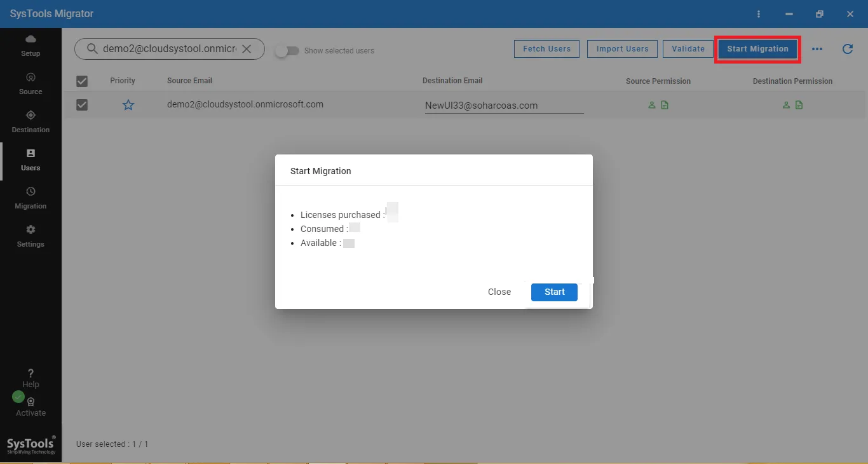This screenshot has width=868, height=464.
Task: Toggle the select-all users checkbox
Action: click(x=82, y=81)
